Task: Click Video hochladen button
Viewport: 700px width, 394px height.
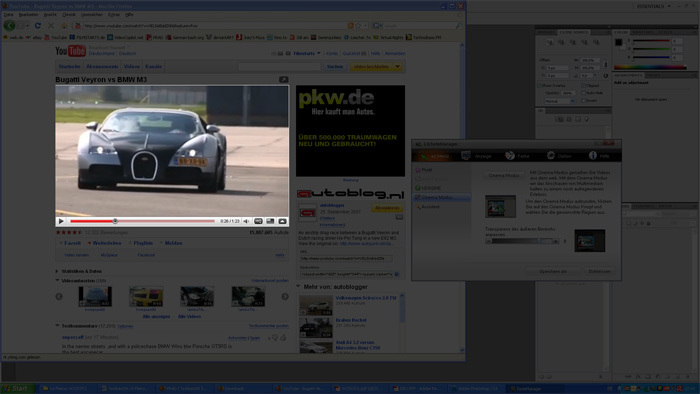Action: [x=371, y=67]
